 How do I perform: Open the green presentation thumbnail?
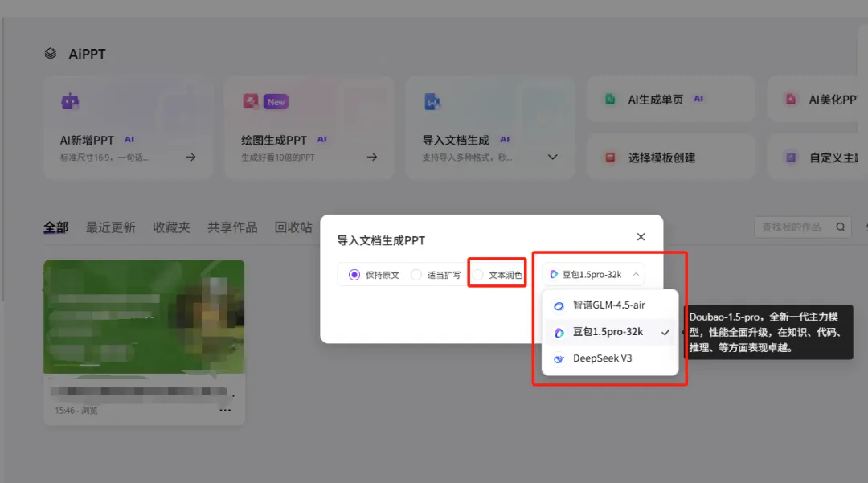144,317
